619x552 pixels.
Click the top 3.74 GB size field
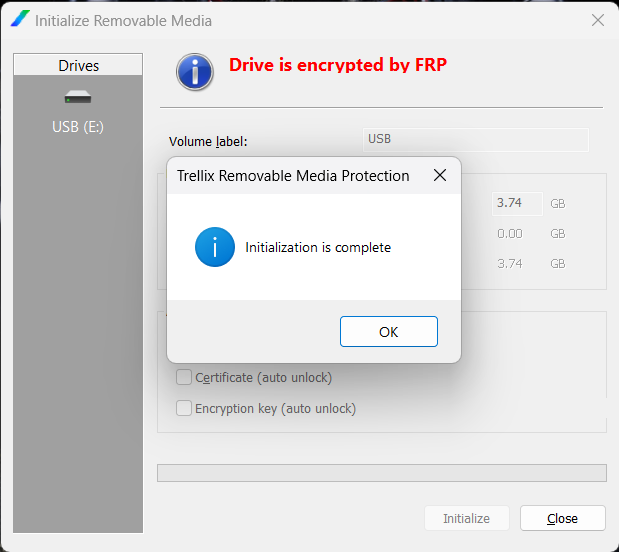pyautogui.click(x=516, y=203)
